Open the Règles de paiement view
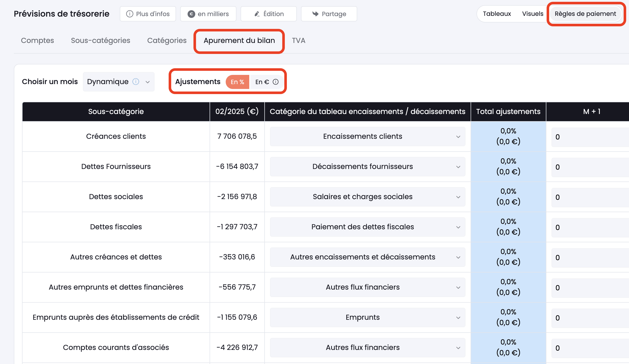629x364 pixels. pos(585,14)
